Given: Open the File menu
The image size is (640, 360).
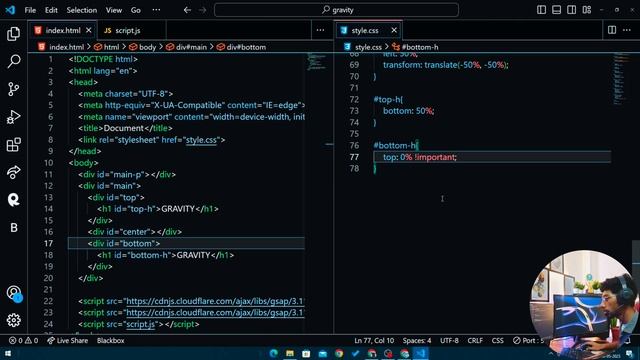Looking at the screenshot, I should 30,10.
